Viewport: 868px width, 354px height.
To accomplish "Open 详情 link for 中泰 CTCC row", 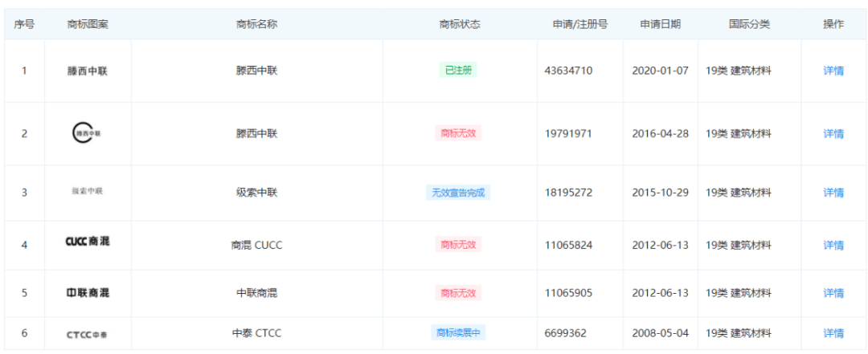I will [833, 333].
